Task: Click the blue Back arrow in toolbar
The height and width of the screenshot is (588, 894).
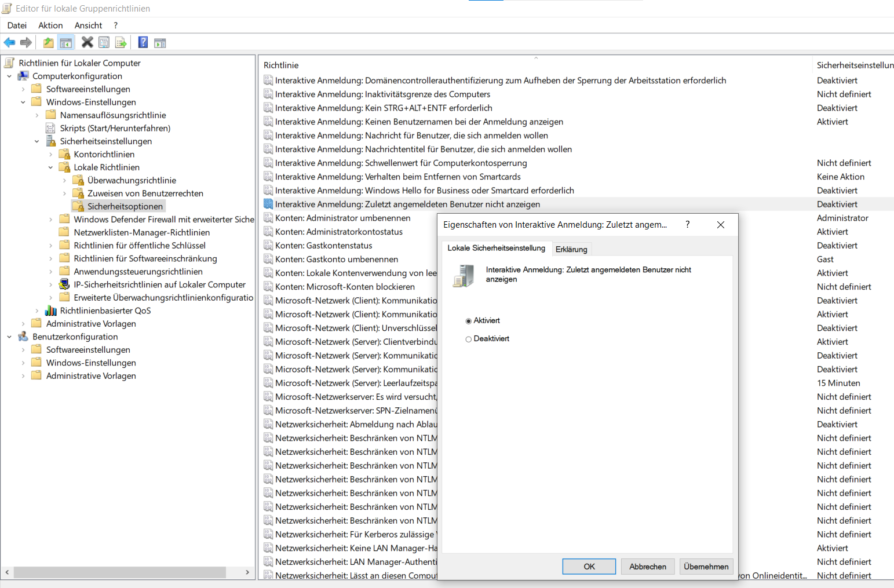Action: [9, 42]
